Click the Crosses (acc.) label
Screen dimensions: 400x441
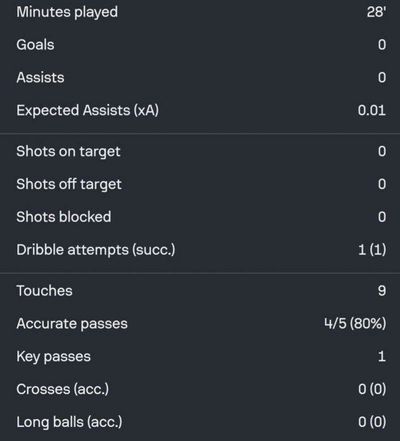[63, 389]
